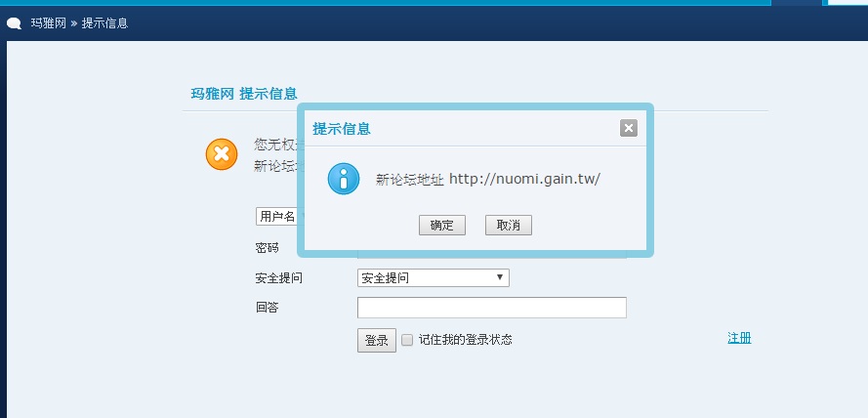This screenshot has height=418, width=868.
Task: Open the 用户名 login type dropdown
Action: click(x=277, y=216)
